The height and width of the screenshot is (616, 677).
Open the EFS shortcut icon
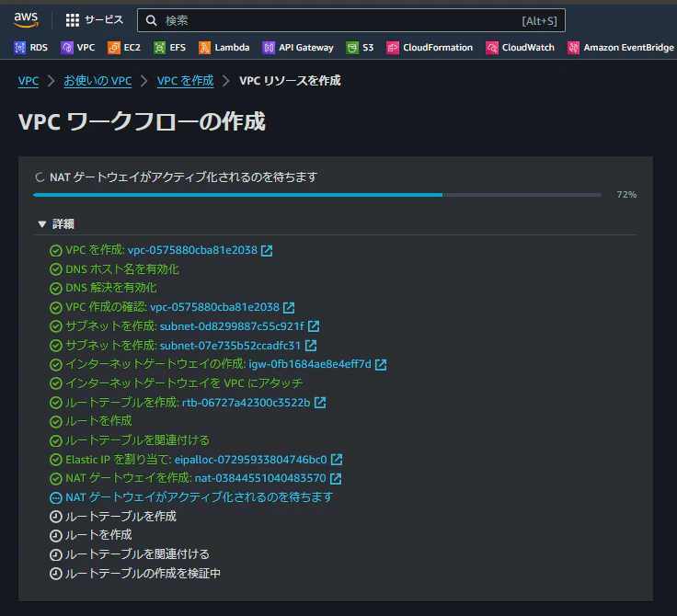pyautogui.click(x=160, y=48)
